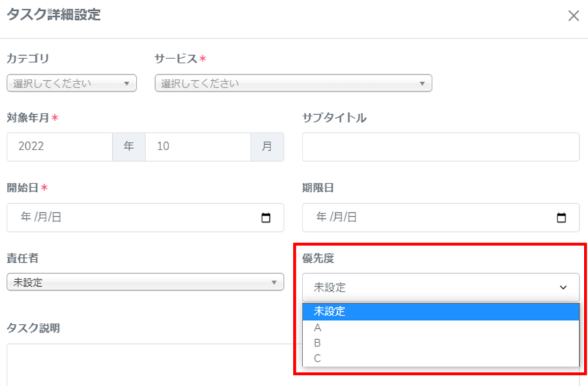The image size is (588, 386).
Task: Expand the service selection dropdown
Action: pyautogui.click(x=294, y=84)
